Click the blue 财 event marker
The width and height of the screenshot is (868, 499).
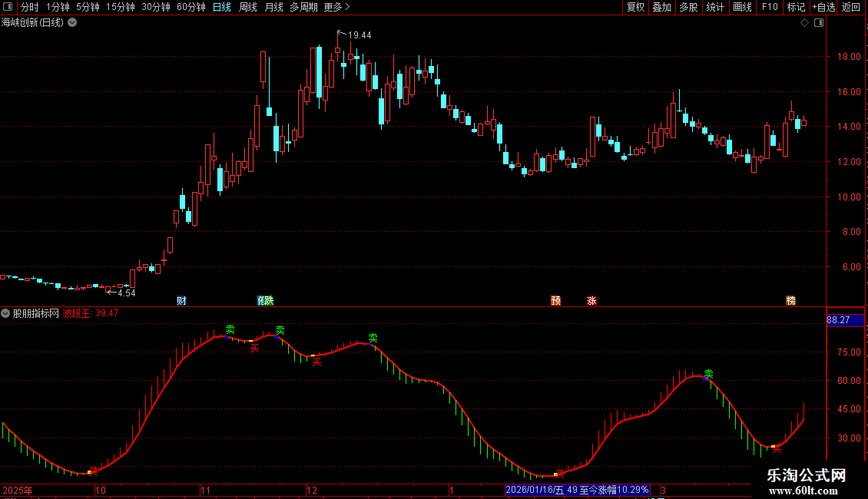coord(181,300)
